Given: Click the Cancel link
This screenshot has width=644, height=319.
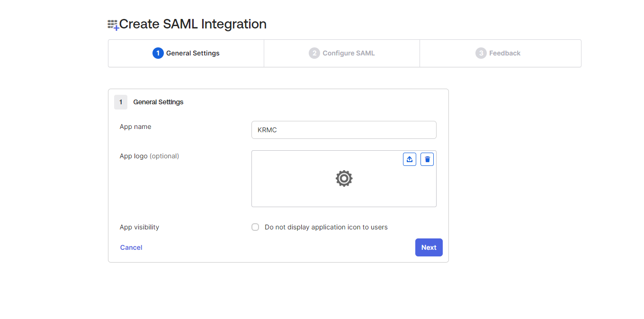Looking at the screenshot, I should coord(131,247).
